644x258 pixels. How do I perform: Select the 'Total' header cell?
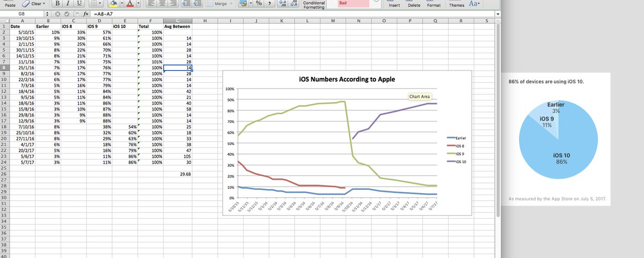click(x=150, y=26)
